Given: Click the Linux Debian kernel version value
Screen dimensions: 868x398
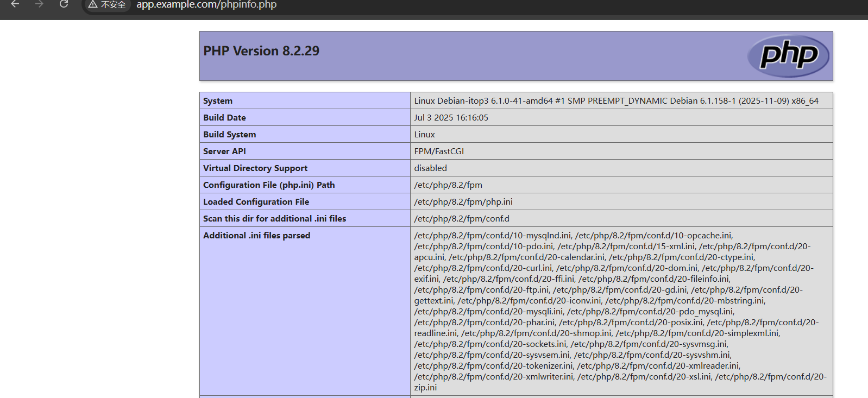Looking at the screenshot, I should point(616,101).
